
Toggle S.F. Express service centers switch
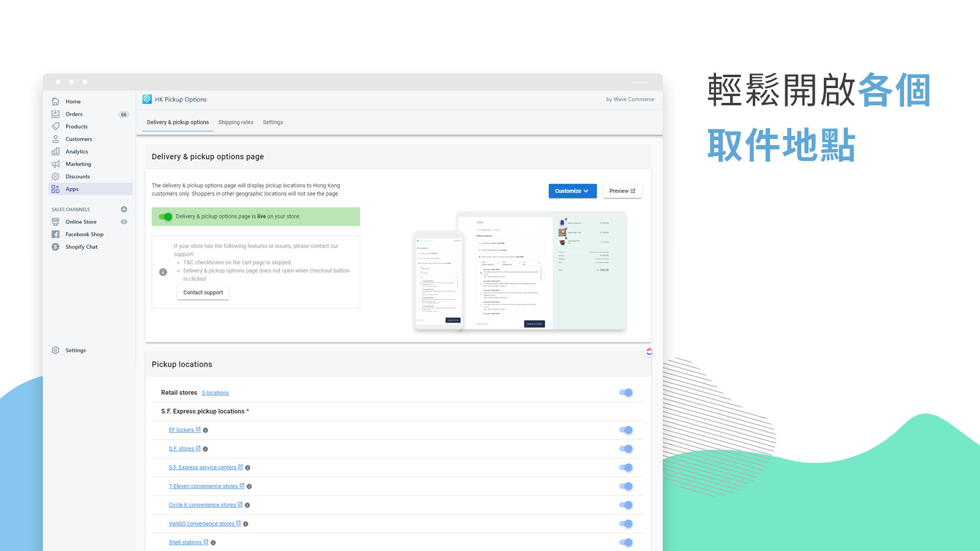click(x=626, y=468)
